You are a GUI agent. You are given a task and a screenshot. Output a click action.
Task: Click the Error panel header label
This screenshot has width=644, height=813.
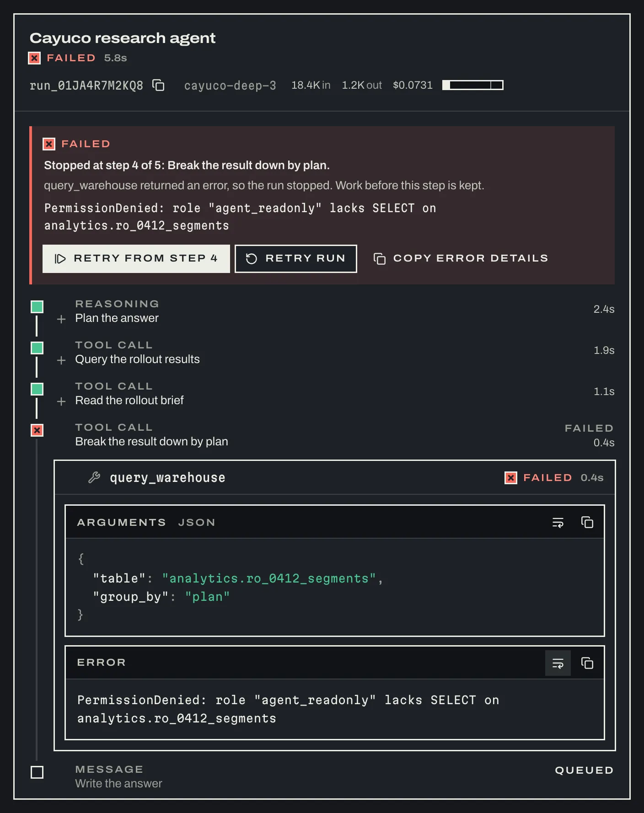[x=101, y=663]
